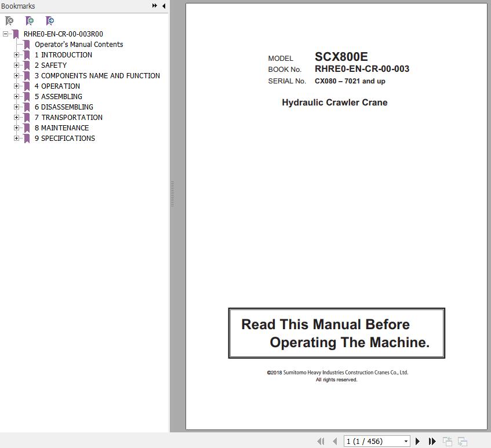491x448 pixels.
Task: Go to the 7 TRANSPORTATION section
Action: click(68, 118)
